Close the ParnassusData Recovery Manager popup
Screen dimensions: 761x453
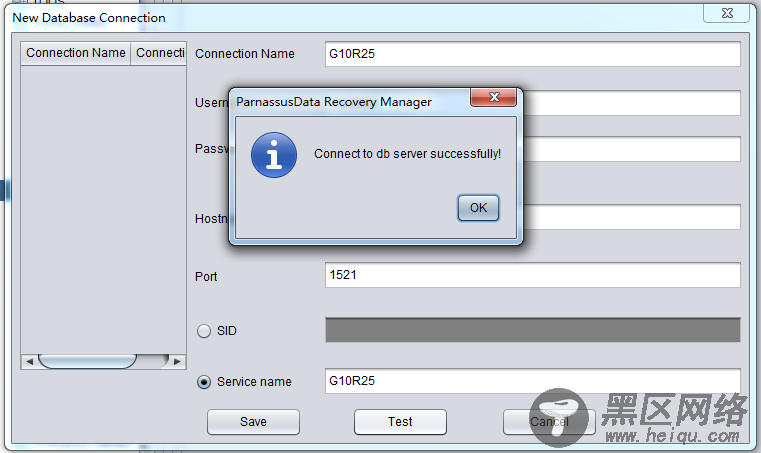click(493, 97)
